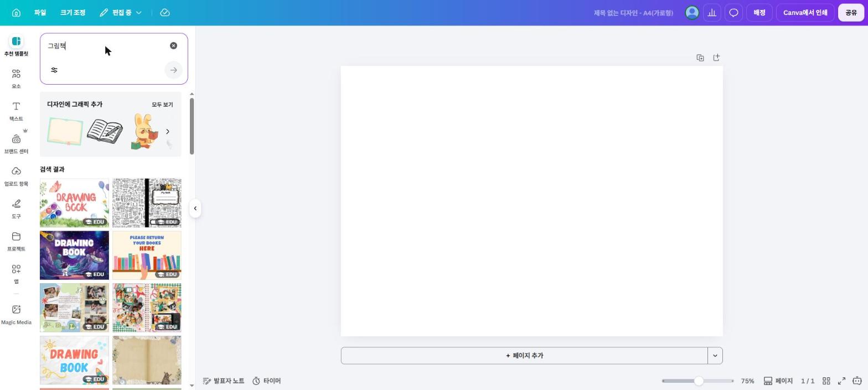Adjust the zoom slider handle
The image size is (868, 390).
699,381
